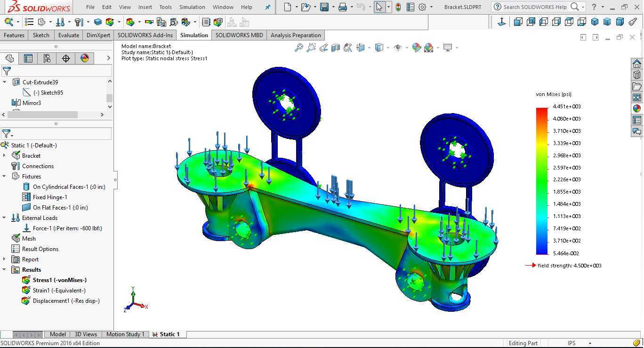
Task: Select Displacement1 (-Res disp-) result plot
Action: (x=66, y=301)
